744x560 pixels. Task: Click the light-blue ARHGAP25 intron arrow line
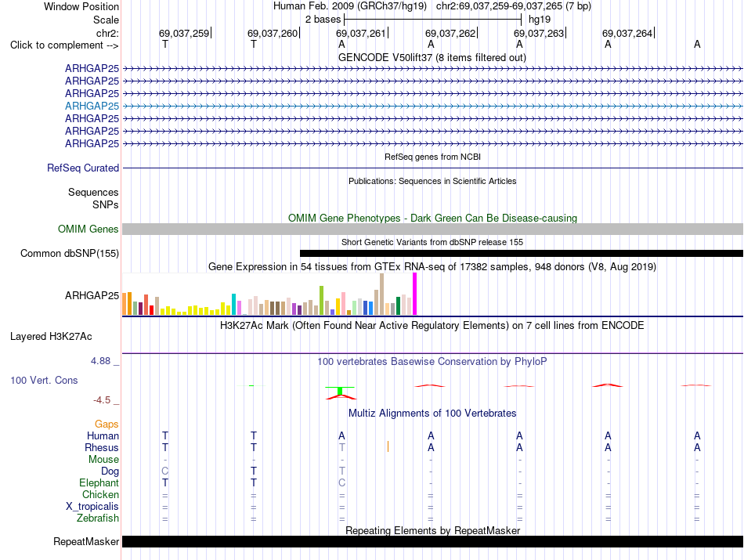click(x=432, y=107)
